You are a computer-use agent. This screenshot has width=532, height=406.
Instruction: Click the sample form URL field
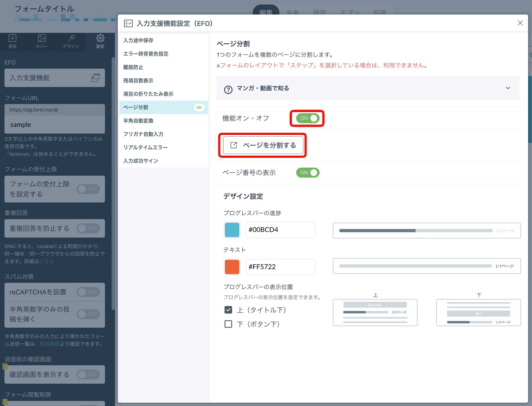click(55, 125)
